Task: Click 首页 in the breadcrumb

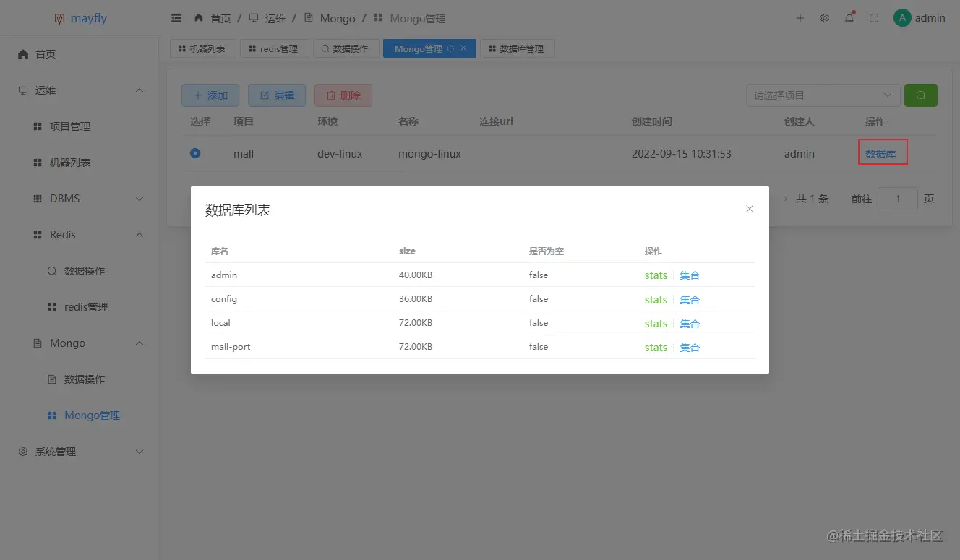Action: [221, 19]
